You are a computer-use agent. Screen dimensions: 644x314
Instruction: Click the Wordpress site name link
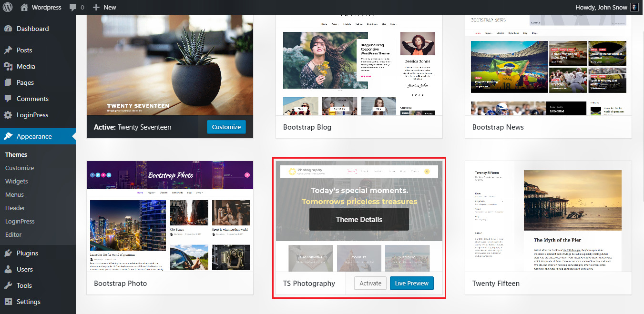47,7
